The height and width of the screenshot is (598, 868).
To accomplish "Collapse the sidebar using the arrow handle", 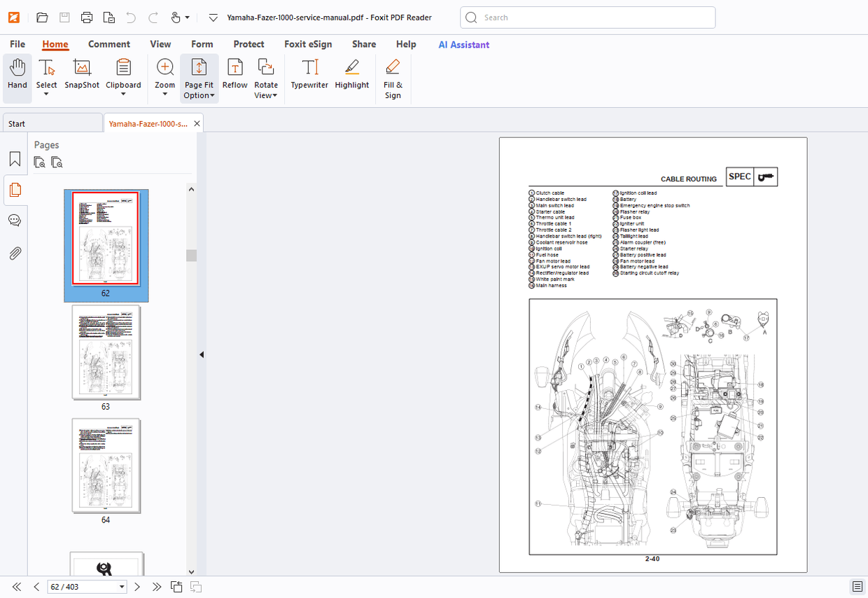I will [x=202, y=354].
